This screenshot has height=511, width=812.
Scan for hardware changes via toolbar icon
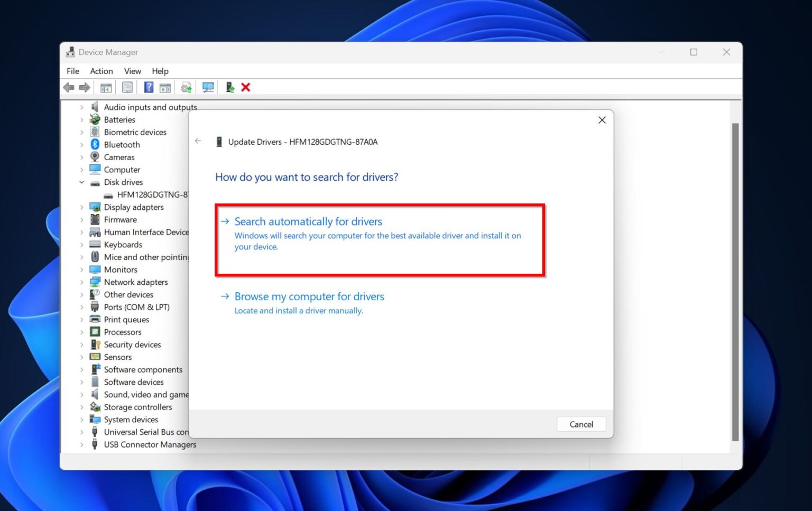point(208,87)
